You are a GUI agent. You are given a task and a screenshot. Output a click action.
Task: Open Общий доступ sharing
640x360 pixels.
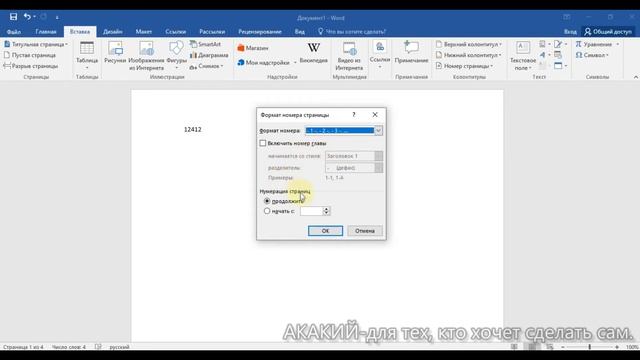click(x=608, y=31)
